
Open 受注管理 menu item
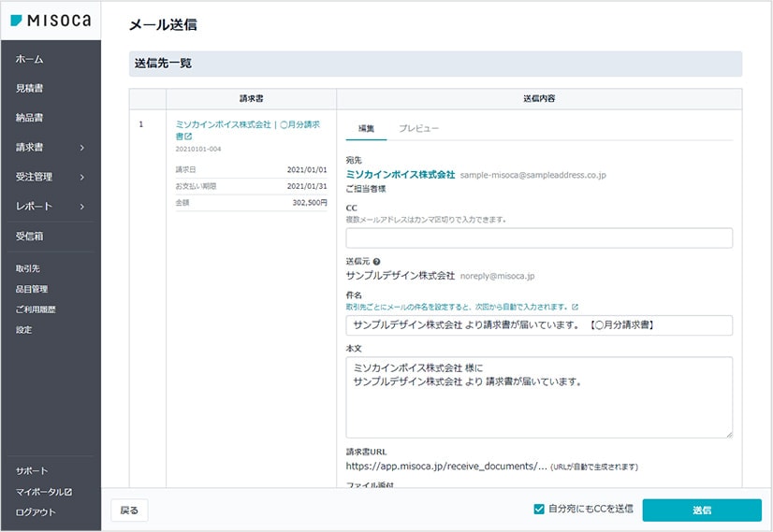(x=34, y=177)
